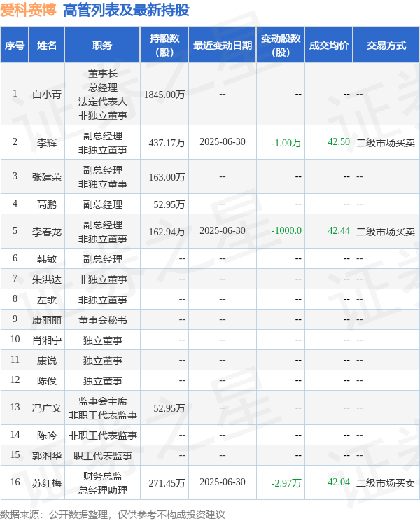Click the data source footnote text
420x521 pixels.
[113, 515]
